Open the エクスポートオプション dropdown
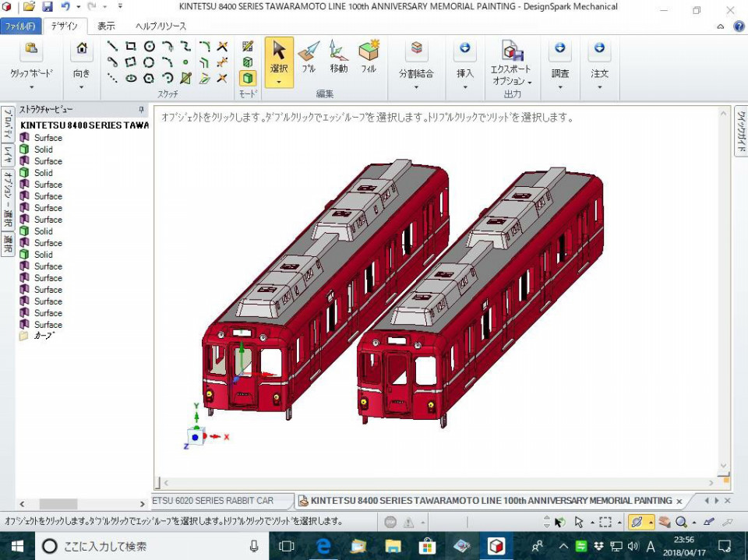 [530, 82]
